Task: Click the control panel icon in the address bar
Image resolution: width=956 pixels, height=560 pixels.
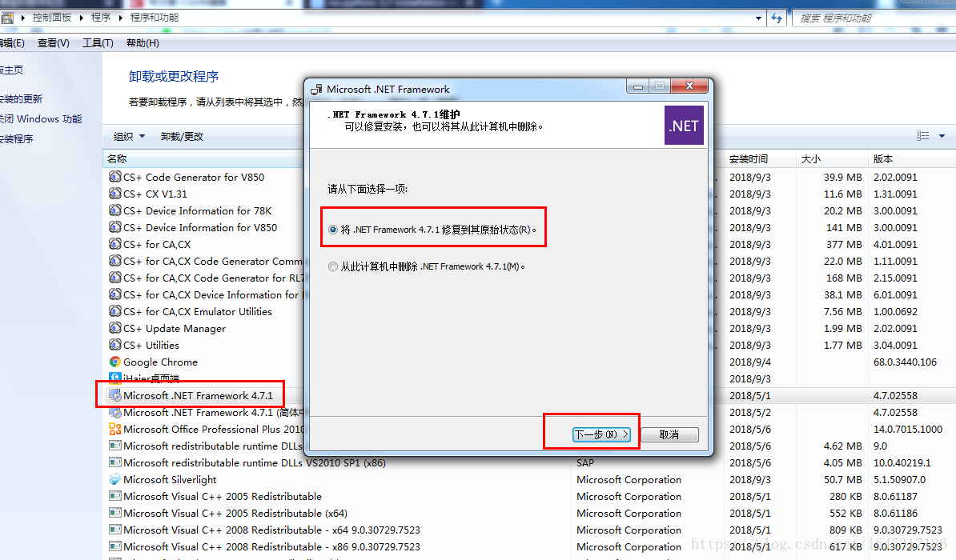Action: [7, 18]
